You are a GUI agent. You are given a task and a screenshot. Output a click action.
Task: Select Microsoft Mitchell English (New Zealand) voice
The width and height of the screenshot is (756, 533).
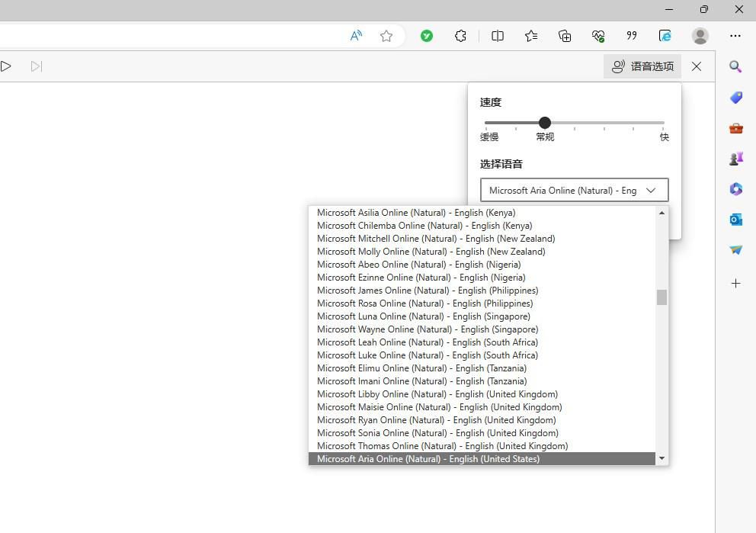coord(482,239)
